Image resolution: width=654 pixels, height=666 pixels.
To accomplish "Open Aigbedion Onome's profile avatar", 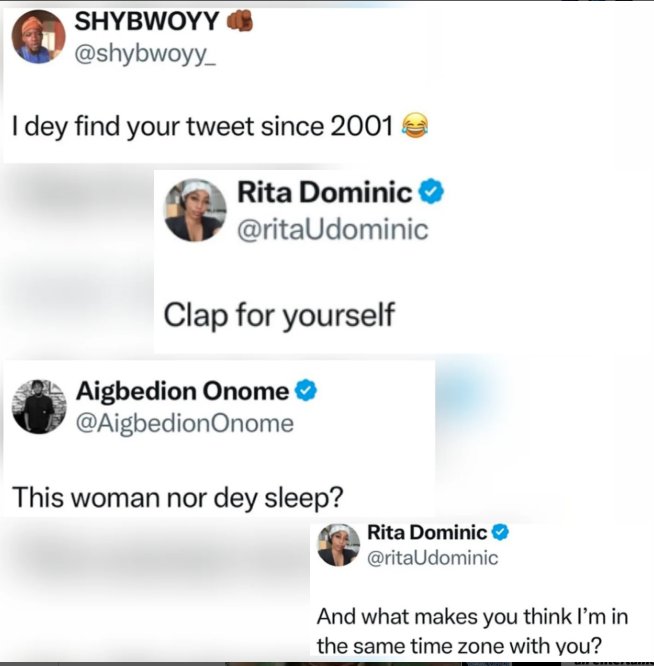I will point(38,407).
